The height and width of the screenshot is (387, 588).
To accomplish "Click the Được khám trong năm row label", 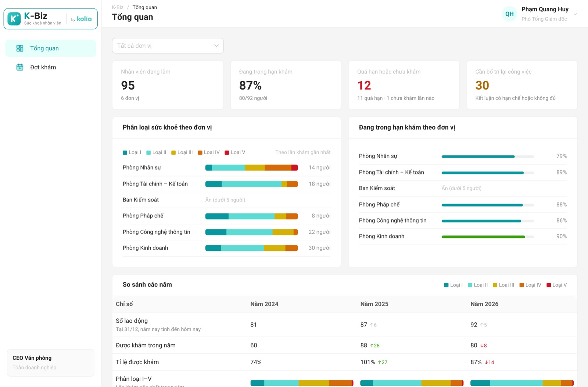I will tap(146, 345).
